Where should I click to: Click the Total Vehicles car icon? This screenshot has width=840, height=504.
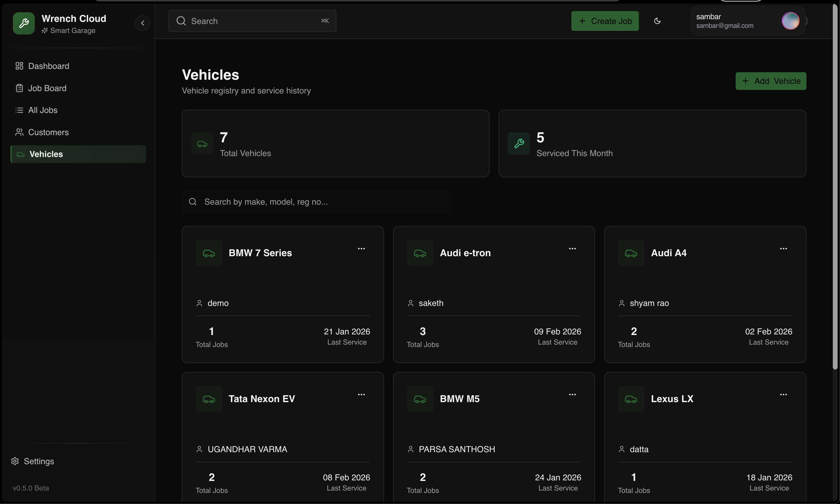202,144
